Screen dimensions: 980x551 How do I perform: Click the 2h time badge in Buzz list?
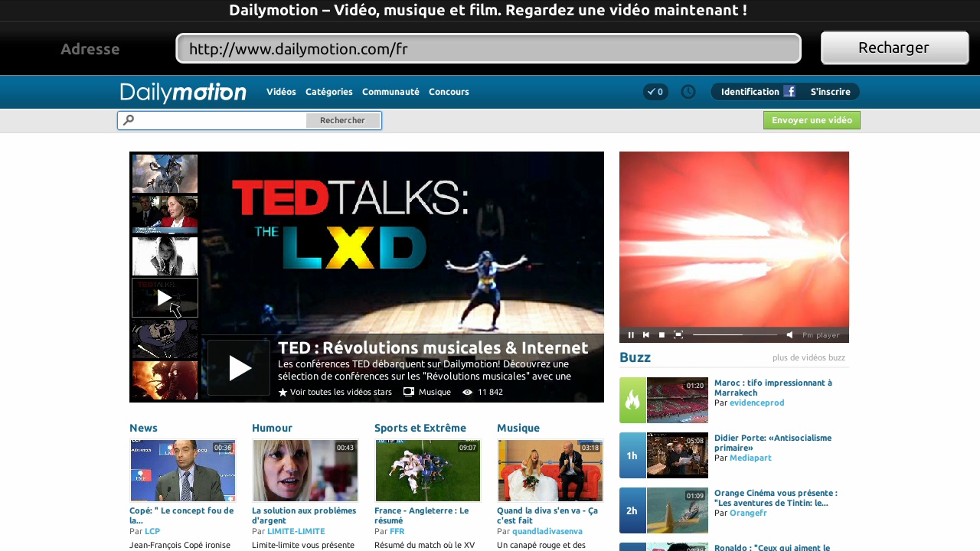click(x=632, y=510)
